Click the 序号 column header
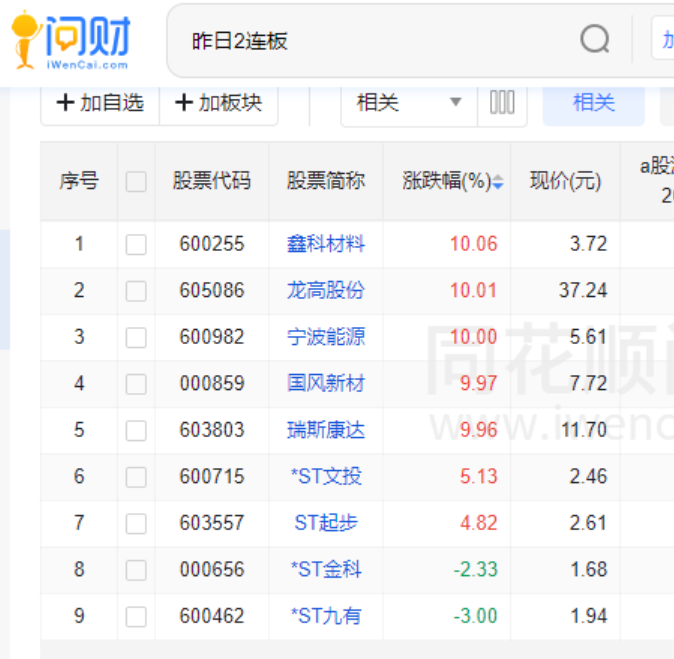Screen dimensions: 674x659 coord(79,181)
